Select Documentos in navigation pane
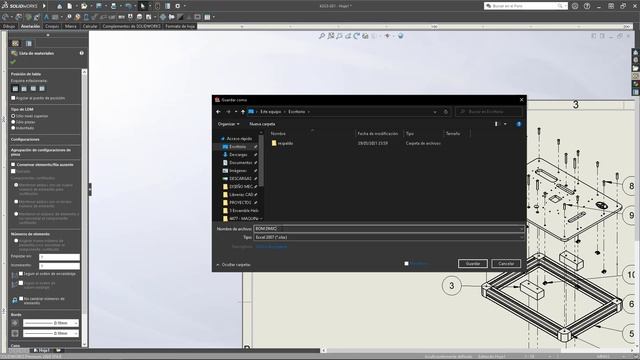Image resolution: width=640 pixels, height=360 pixels. [240, 162]
